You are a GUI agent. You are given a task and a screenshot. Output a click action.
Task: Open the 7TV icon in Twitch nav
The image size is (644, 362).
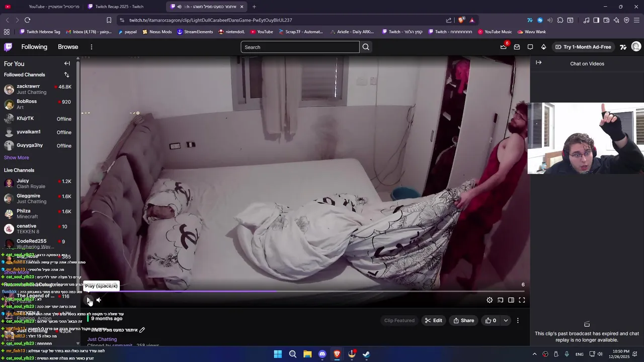coord(623,47)
